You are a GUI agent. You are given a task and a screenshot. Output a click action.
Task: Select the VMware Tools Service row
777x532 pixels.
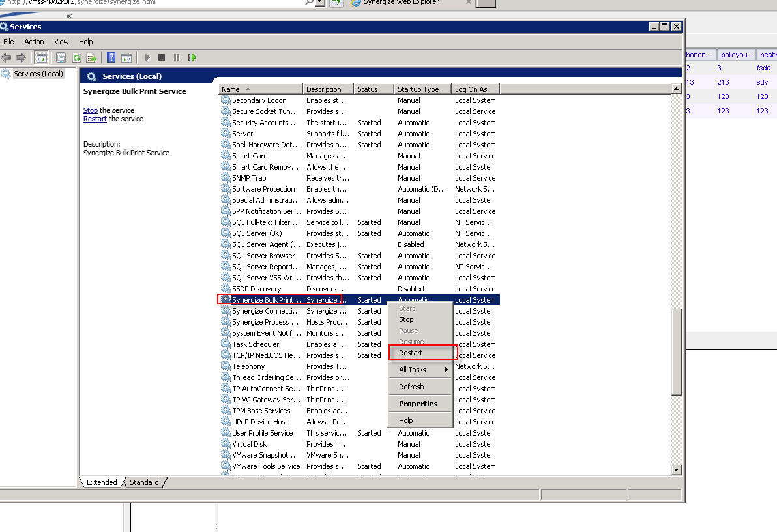coord(359,466)
